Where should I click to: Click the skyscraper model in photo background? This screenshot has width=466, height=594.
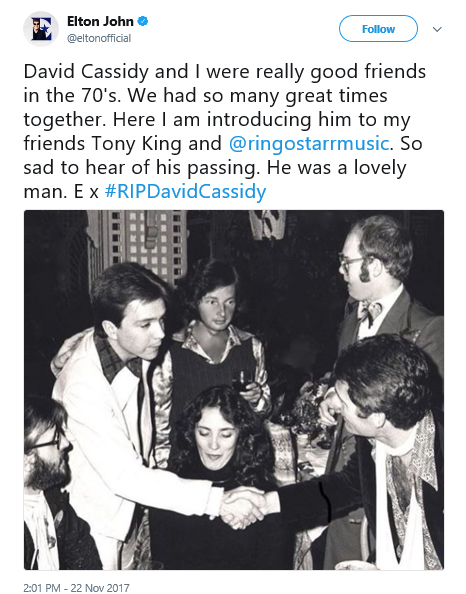pos(138,246)
